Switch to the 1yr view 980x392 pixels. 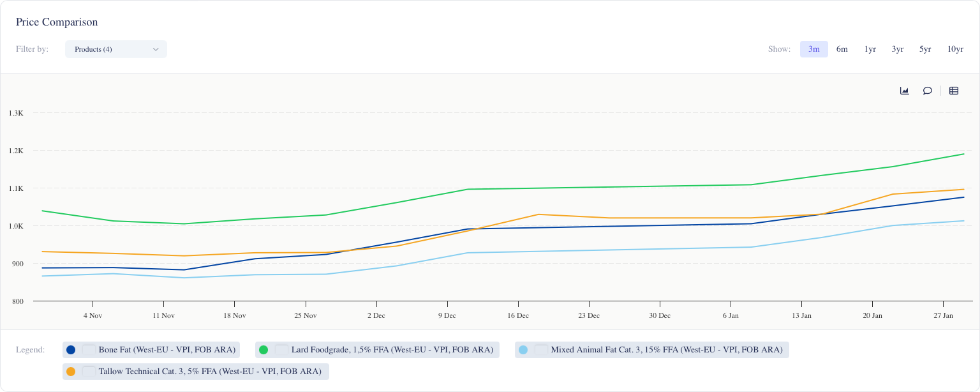point(870,49)
